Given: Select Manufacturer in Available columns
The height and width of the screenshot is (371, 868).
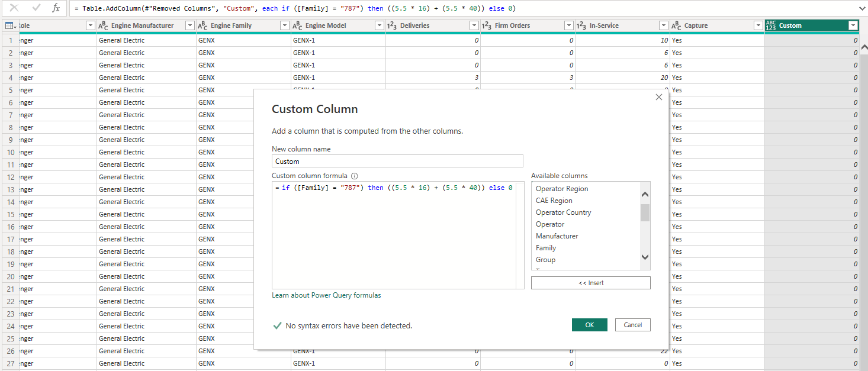Looking at the screenshot, I should (557, 236).
